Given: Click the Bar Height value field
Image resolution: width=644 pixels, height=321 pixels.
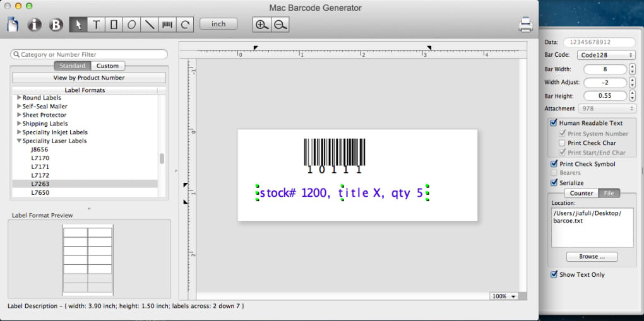Looking at the screenshot, I should pos(605,96).
